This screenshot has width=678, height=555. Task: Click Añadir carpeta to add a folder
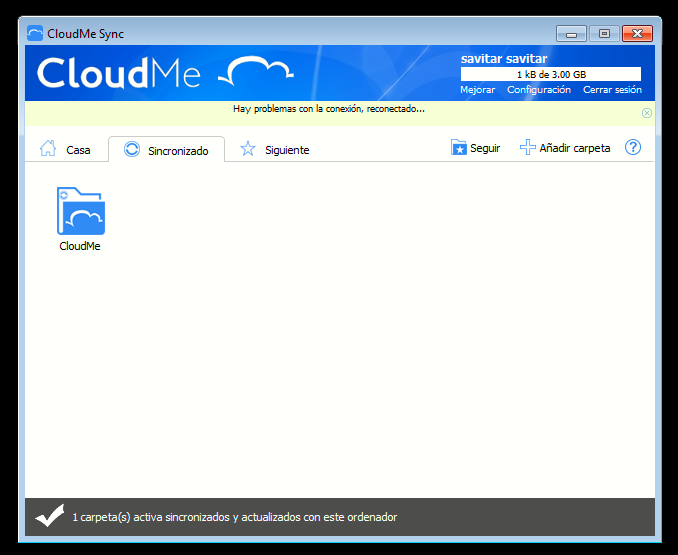(x=565, y=148)
